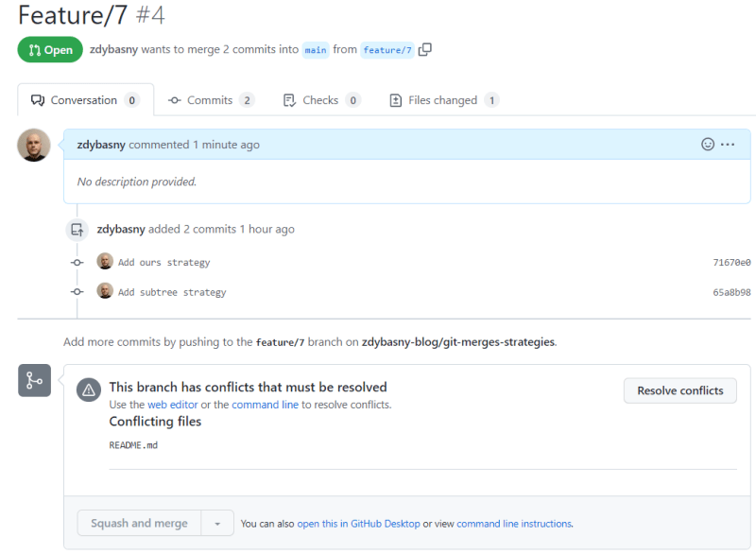Click avatar next to Add subtree strategy commit
Image resolution: width=756 pixels, height=554 pixels.
tap(105, 291)
